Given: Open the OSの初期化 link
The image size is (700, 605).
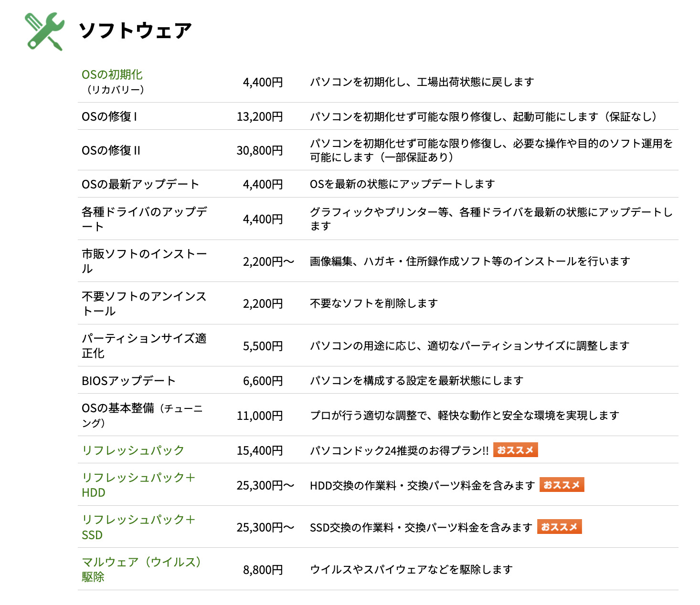Looking at the screenshot, I should click(112, 75).
